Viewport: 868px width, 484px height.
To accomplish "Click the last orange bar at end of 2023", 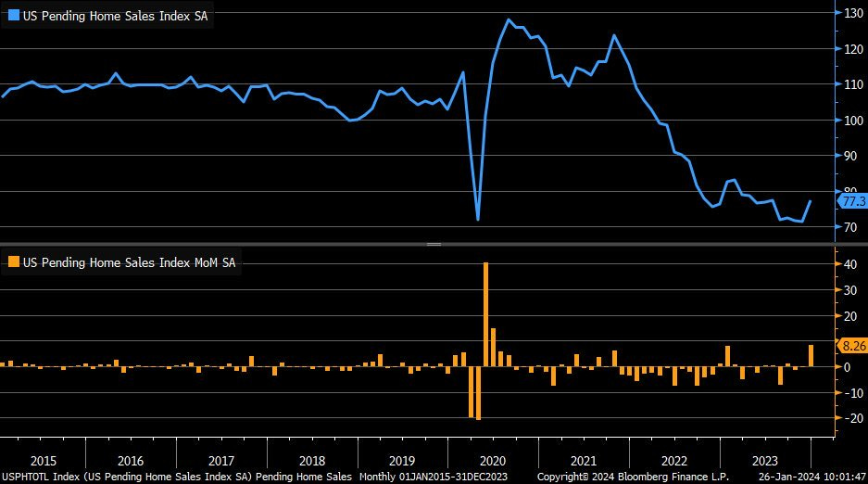I will [811, 356].
